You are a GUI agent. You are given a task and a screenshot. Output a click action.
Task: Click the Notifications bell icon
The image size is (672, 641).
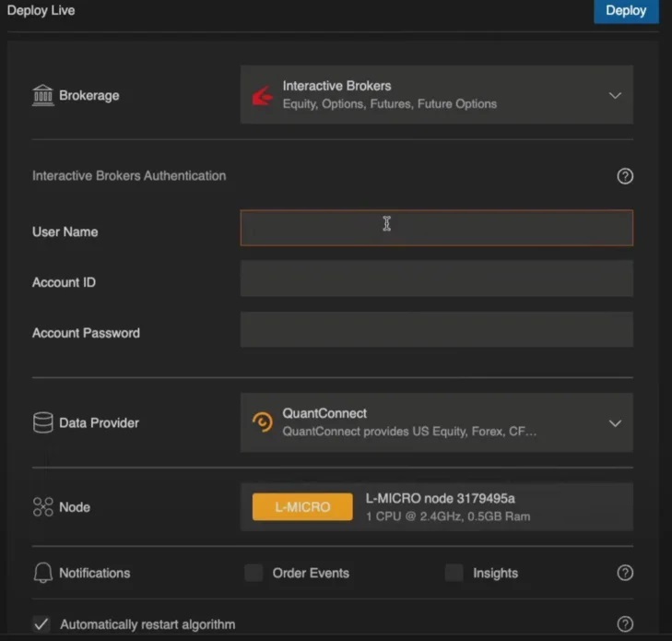coord(42,573)
